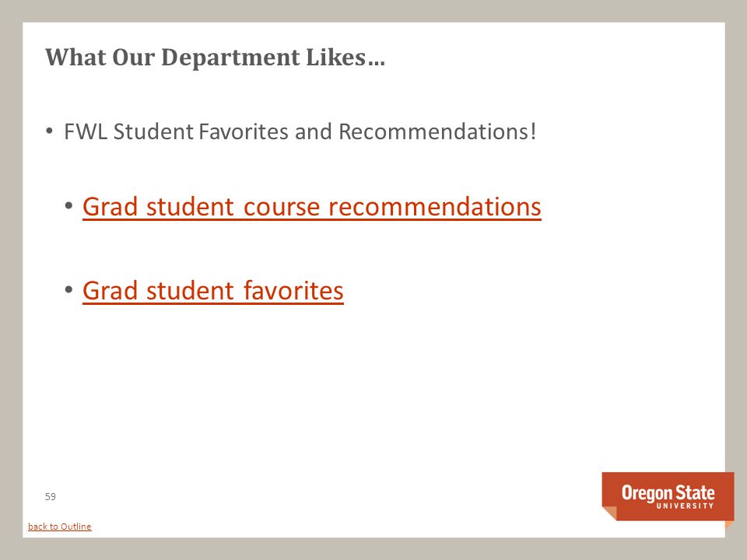
Task: Click the slide title What Our Department Likes
Action: point(215,58)
